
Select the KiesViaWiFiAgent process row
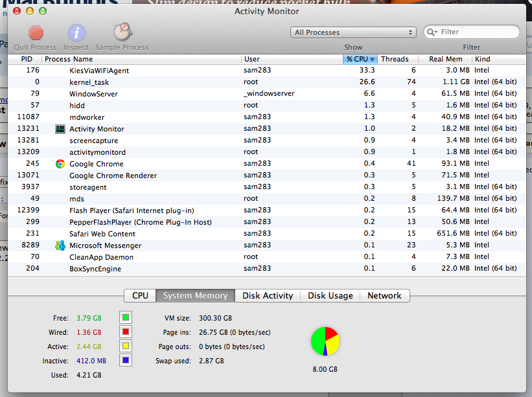267,71
